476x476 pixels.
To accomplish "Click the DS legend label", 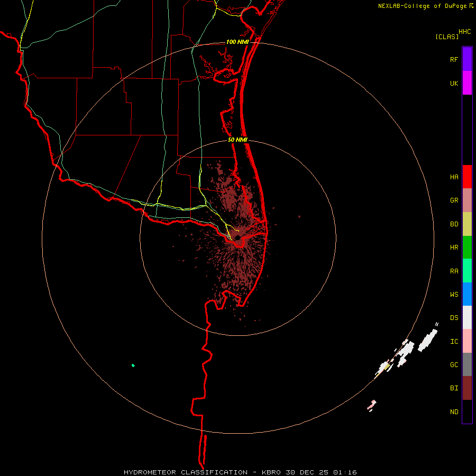I will [454, 317].
